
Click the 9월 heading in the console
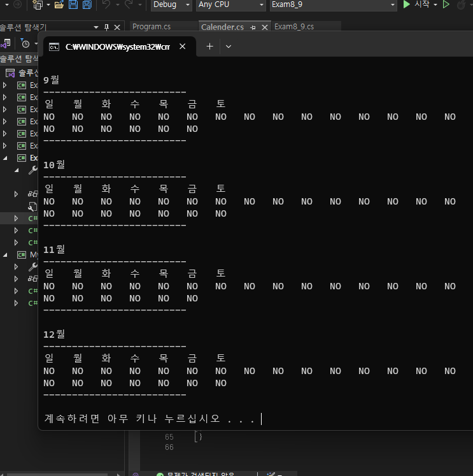click(51, 80)
